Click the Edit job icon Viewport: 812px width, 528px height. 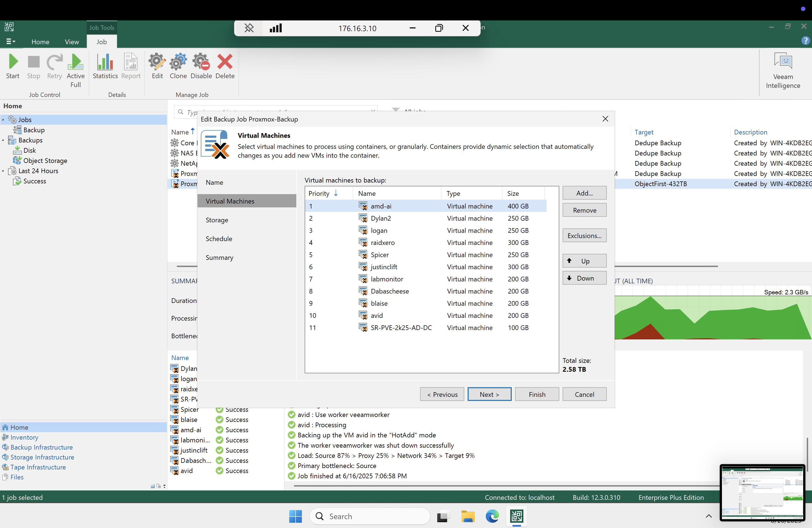[x=157, y=67]
